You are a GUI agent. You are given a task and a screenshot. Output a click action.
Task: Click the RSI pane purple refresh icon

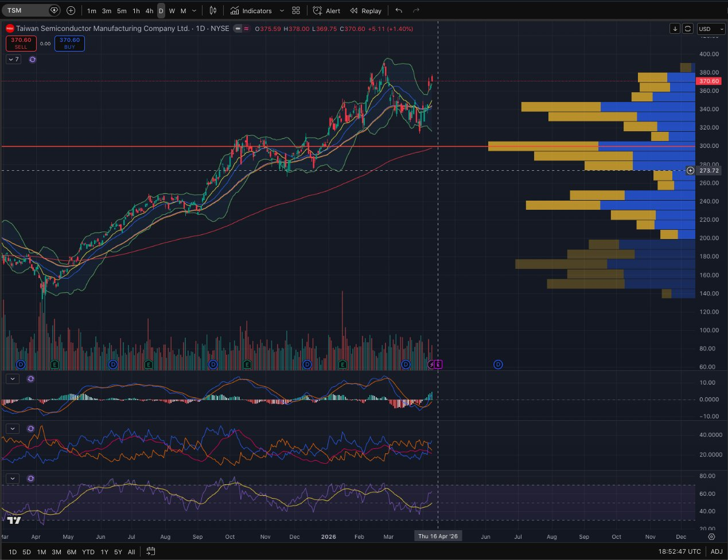31,479
